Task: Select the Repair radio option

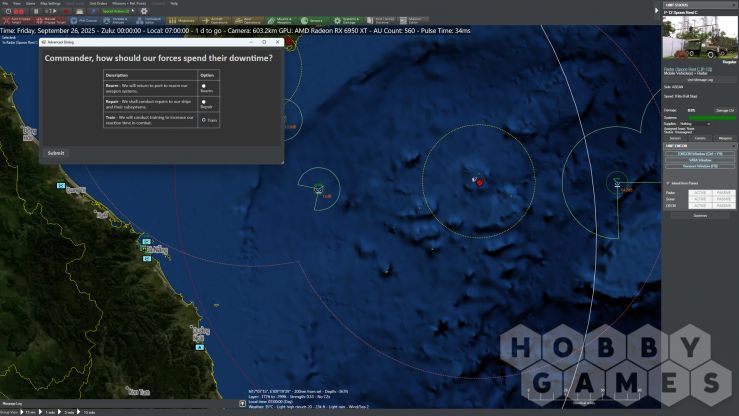Action: pos(204,102)
